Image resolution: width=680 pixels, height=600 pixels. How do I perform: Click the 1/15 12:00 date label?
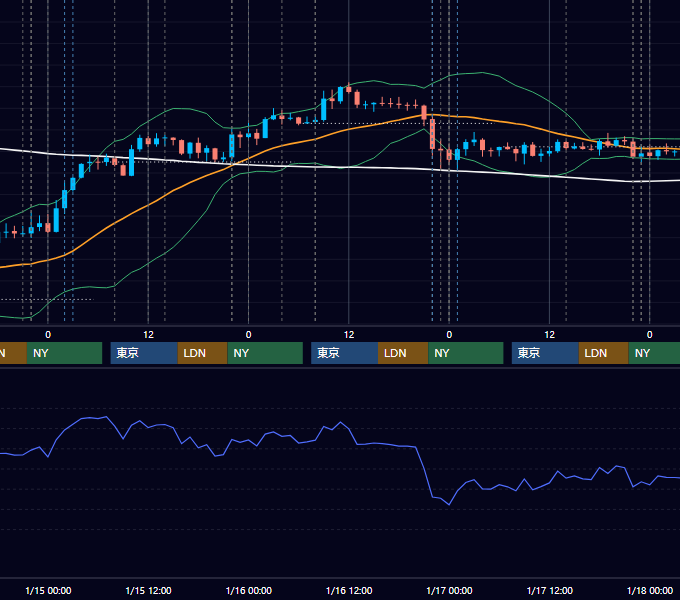tap(148, 590)
